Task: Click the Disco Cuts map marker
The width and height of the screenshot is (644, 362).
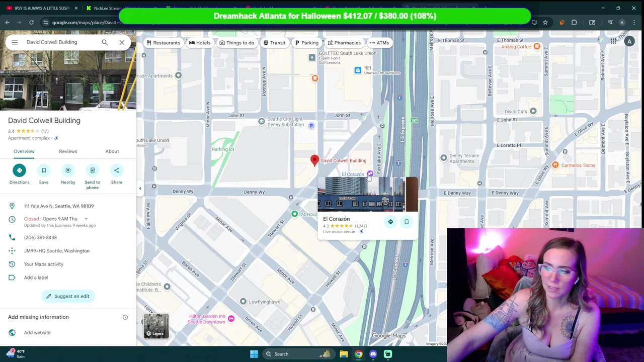Action: 533,111
